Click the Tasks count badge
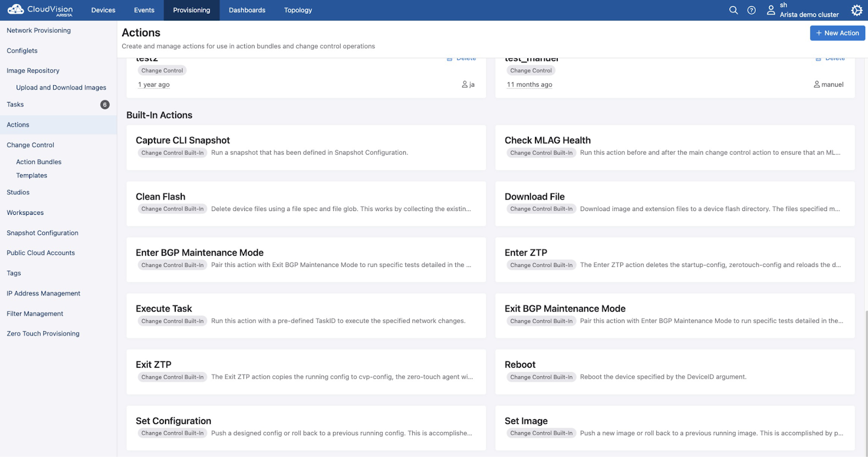 point(105,105)
